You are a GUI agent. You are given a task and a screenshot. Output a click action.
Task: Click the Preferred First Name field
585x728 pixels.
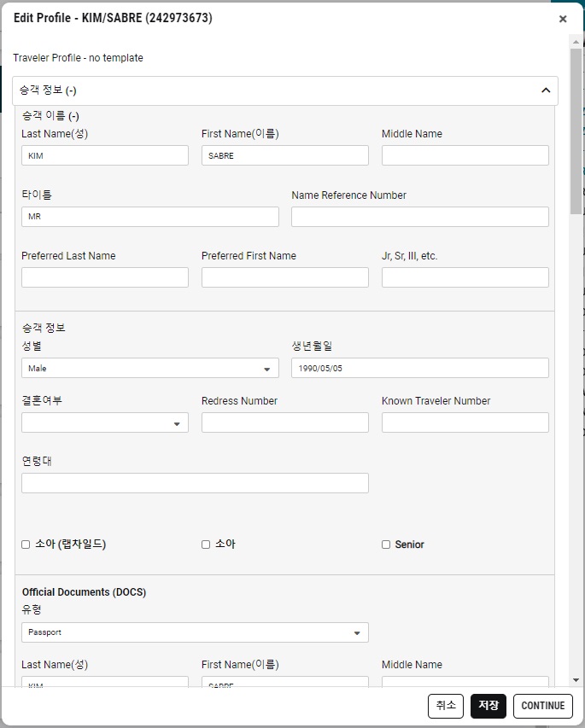pyautogui.click(x=285, y=277)
